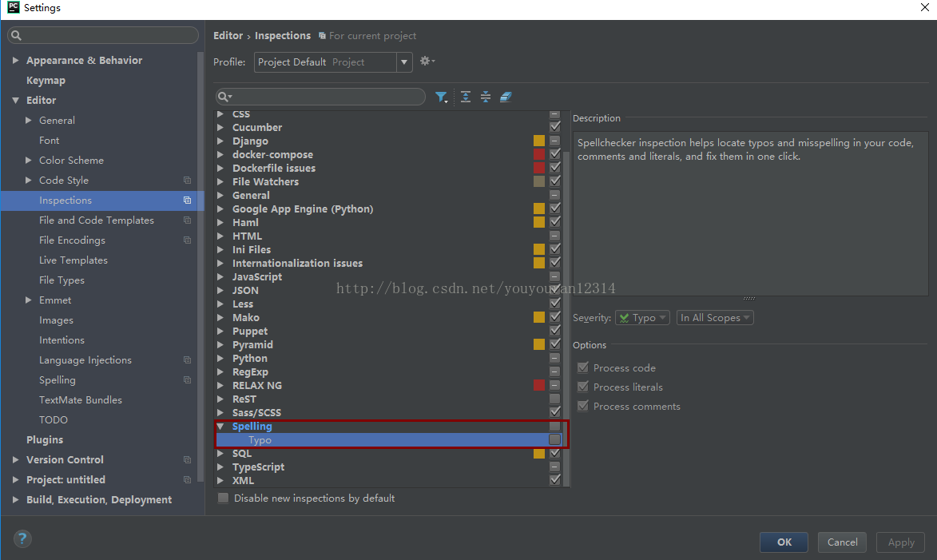Toggle the Process literals option
Image resolution: width=937 pixels, height=560 pixels.
click(x=583, y=387)
